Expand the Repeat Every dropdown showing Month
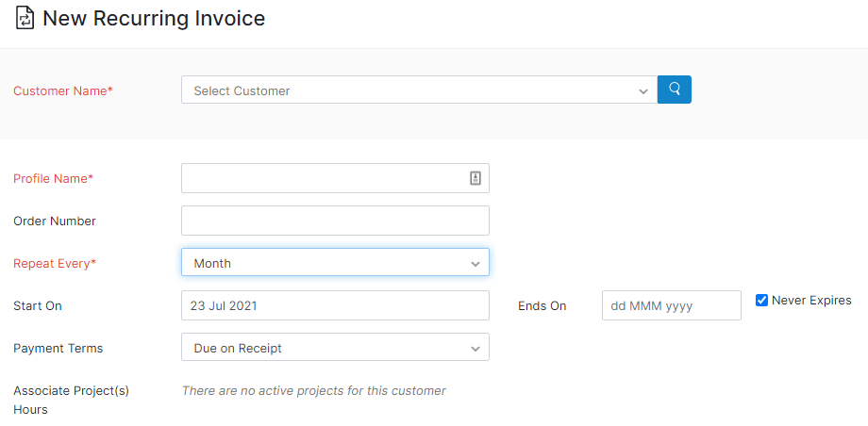 coord(335,263)
